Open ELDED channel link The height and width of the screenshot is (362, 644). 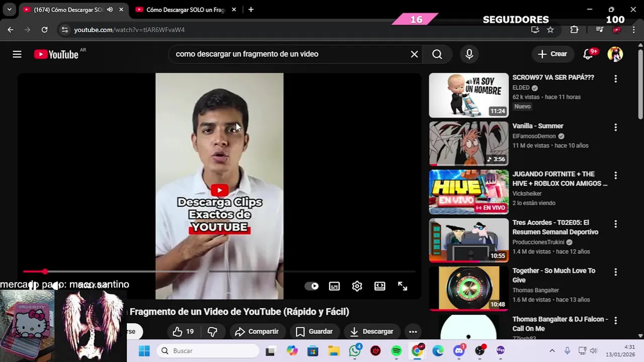521,87
